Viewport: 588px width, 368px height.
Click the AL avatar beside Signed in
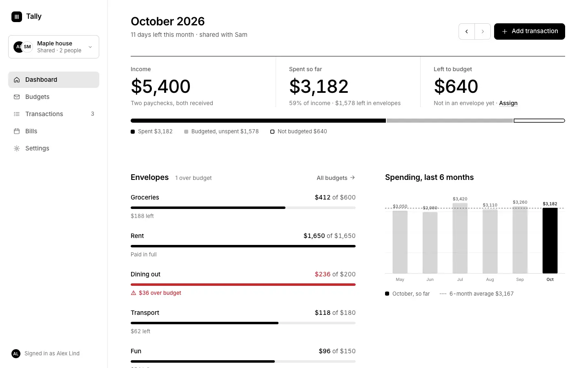point(16,354)
